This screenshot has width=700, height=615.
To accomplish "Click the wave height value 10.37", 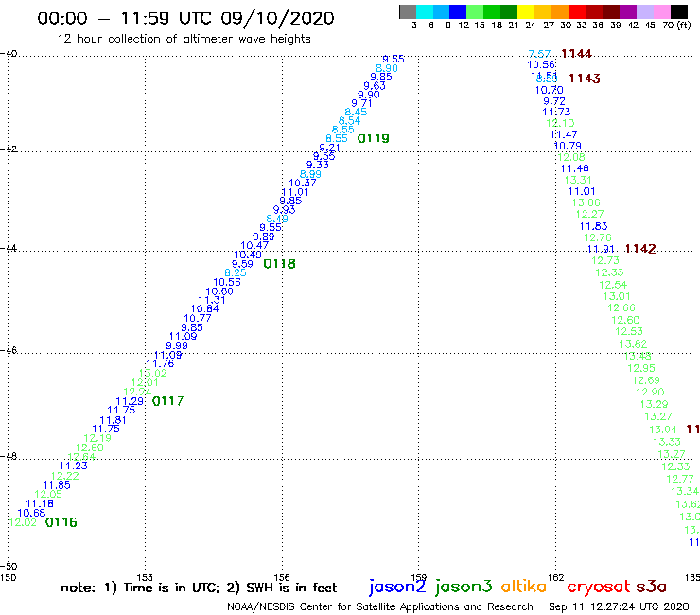I will (x=303, y=184).
